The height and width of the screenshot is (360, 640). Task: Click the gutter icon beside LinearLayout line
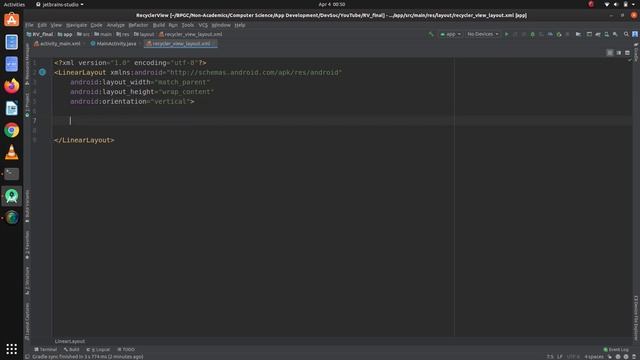coord(42,72)
